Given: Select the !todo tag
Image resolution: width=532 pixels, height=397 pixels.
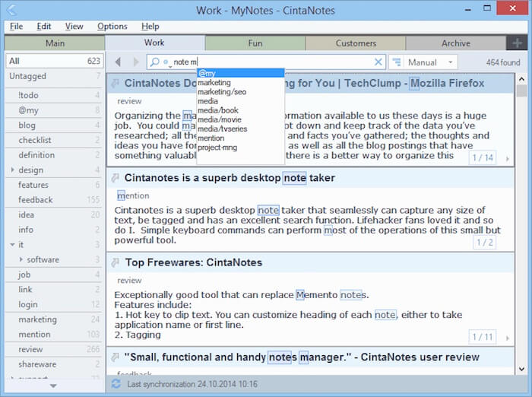Looking at the screenshot, I should [x=55, y=95].
